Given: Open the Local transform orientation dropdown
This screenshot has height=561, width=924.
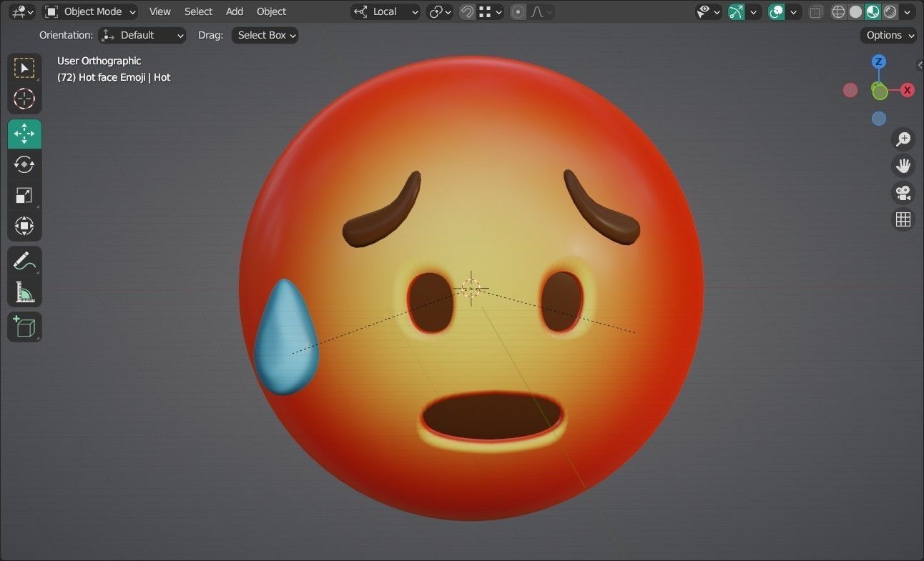Looking at the screenshot, I should click(x=385, y=11).
